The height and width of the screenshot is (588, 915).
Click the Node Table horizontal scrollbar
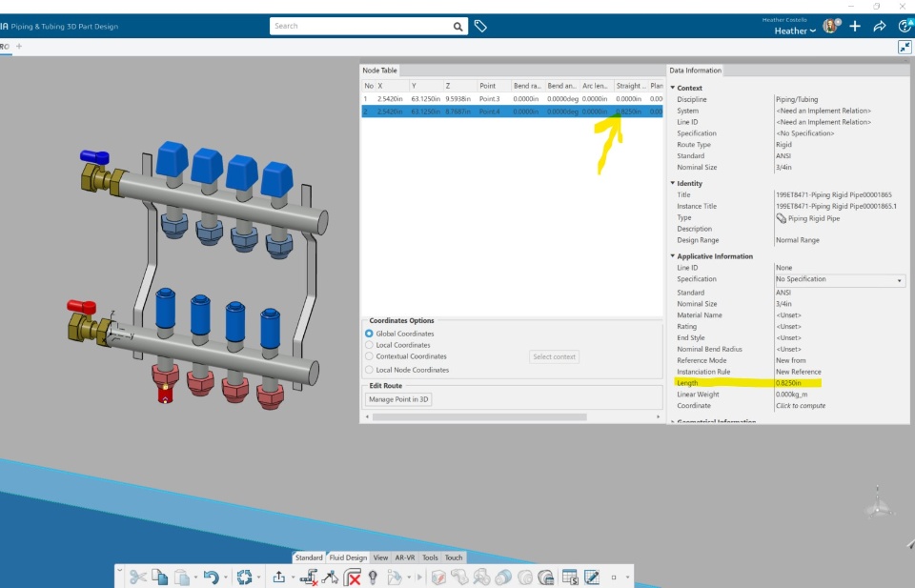(x=479, y=417)
